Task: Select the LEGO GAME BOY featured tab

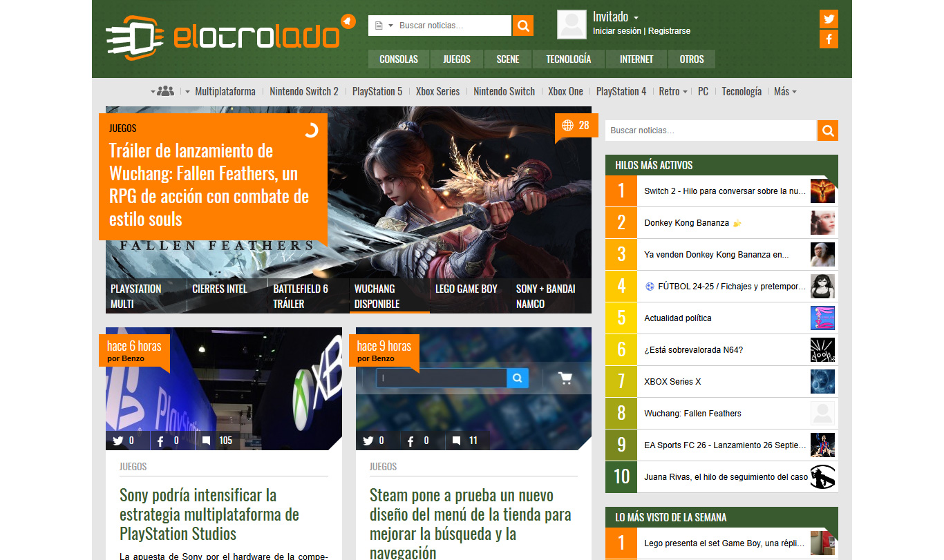Action: 470,296
